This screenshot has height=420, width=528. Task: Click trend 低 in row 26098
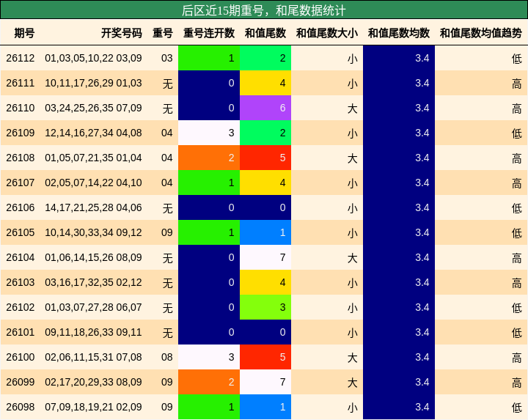(x=517, y=408)
